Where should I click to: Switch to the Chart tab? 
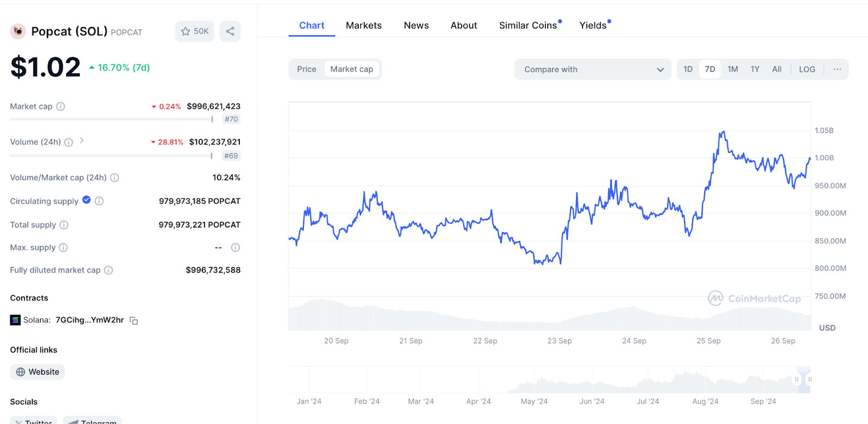pyautogui.click(x=312, y=26)
